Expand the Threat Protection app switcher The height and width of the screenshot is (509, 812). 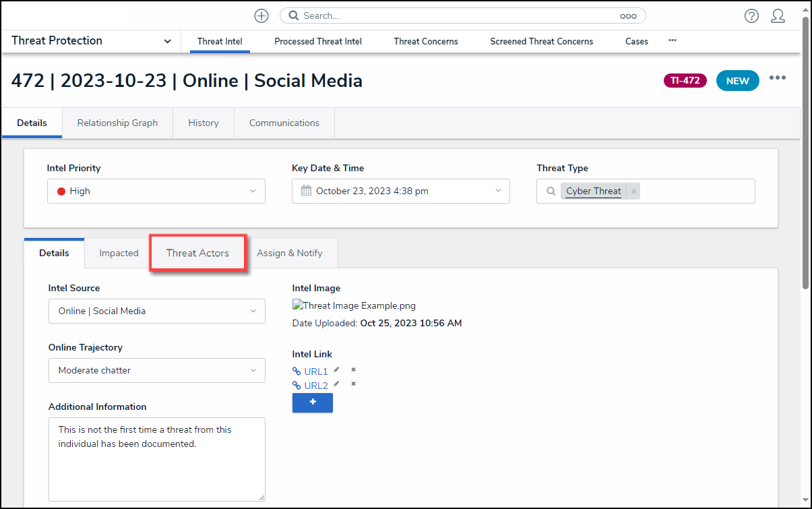pyautogui.click(x=167, y=41)
